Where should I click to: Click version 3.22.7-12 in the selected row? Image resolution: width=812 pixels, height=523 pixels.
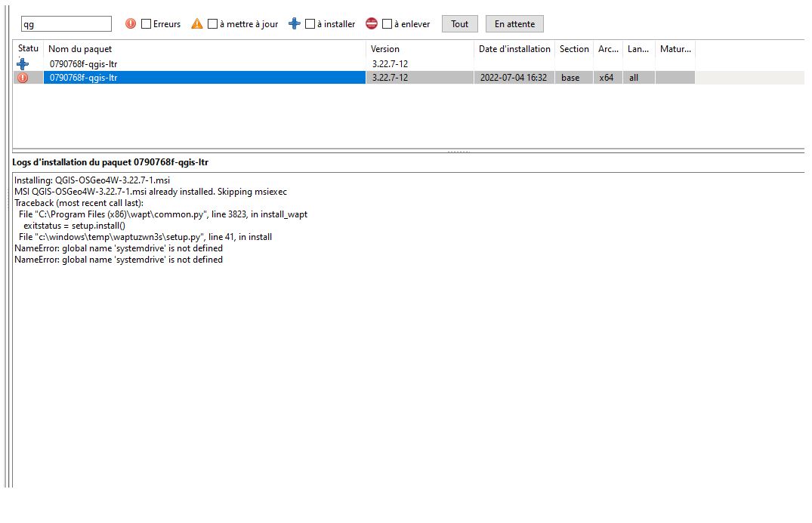click(390, 78)
